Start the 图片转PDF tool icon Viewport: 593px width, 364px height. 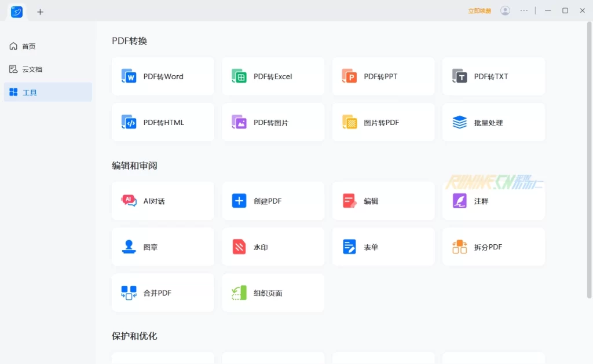(349, 122)
